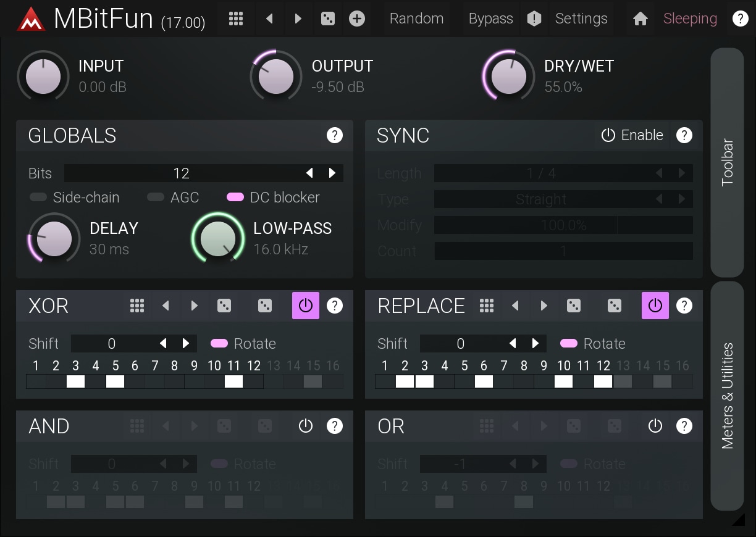
Task: Click the exclamation warning icon near Bypass
Action: click(x=534, y=19)
